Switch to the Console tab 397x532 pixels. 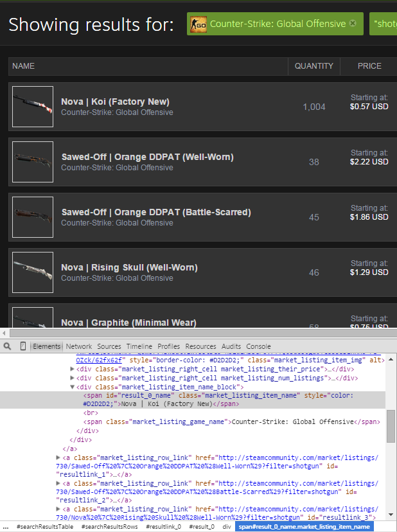[258, 346]
